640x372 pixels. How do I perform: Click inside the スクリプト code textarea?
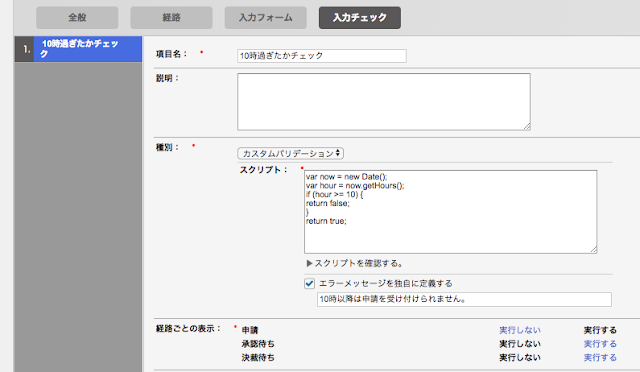pyautogui.click(x=450, y=212)
